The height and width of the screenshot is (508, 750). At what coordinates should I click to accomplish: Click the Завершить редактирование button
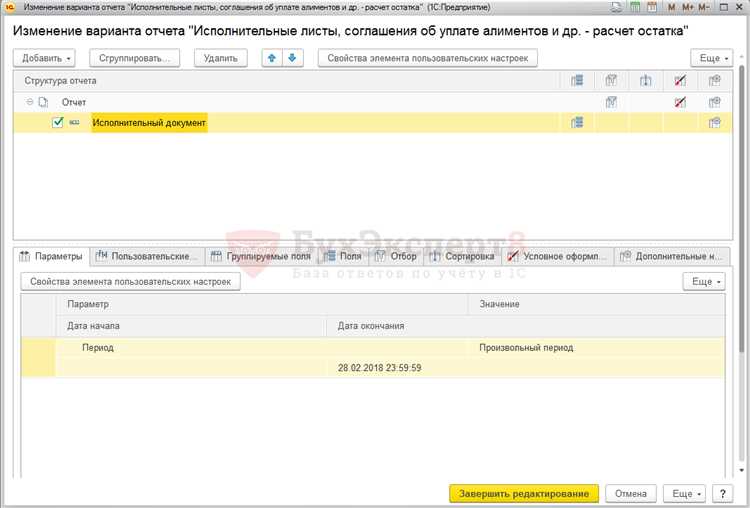click(524, 493)
